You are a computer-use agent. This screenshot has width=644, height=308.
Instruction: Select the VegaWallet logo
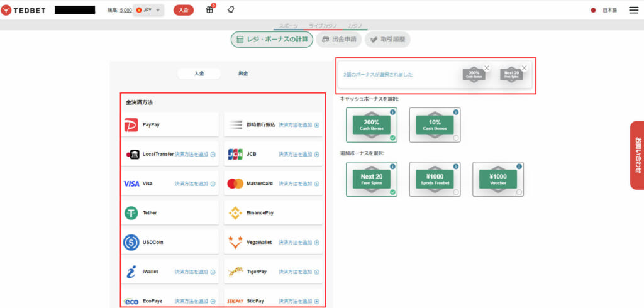[235, 242]
